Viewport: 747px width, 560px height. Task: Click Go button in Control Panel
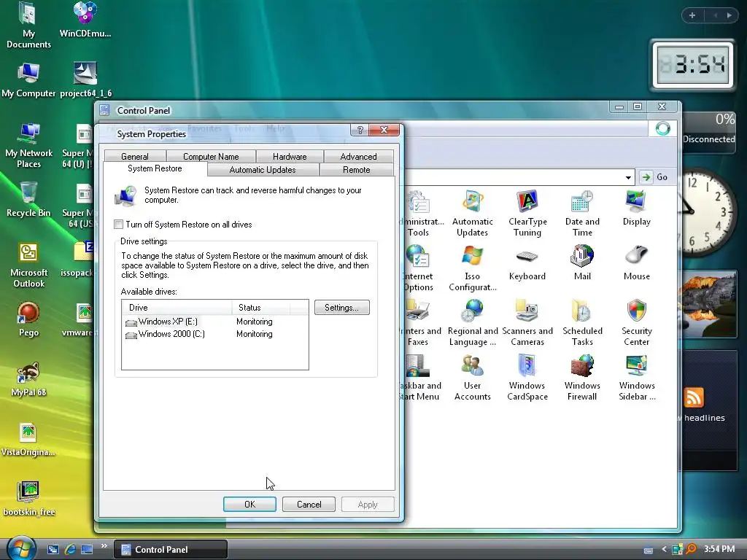coord(656,177)
